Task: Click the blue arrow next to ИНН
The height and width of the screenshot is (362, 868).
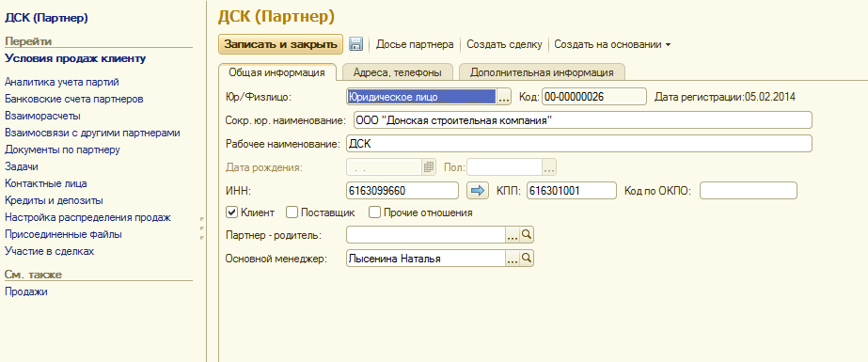Action: click(x=477, y=191)
